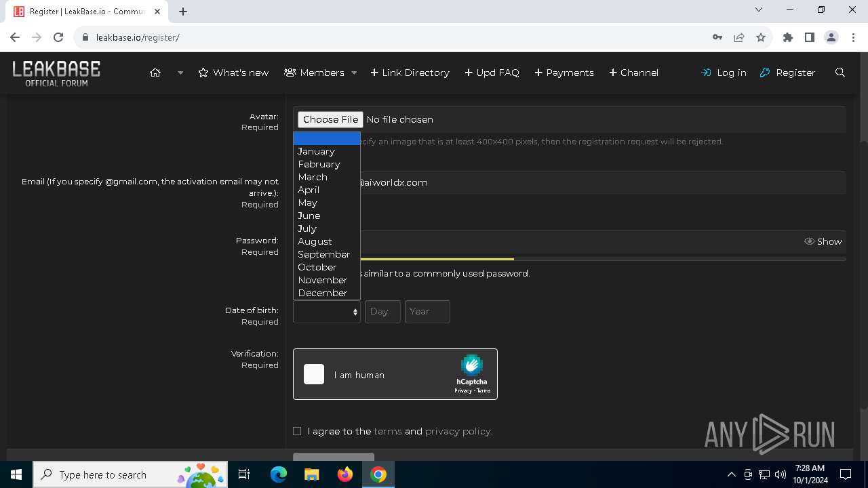868x488 pixels.
Task: Click taskbar search box
Action: 130,474
